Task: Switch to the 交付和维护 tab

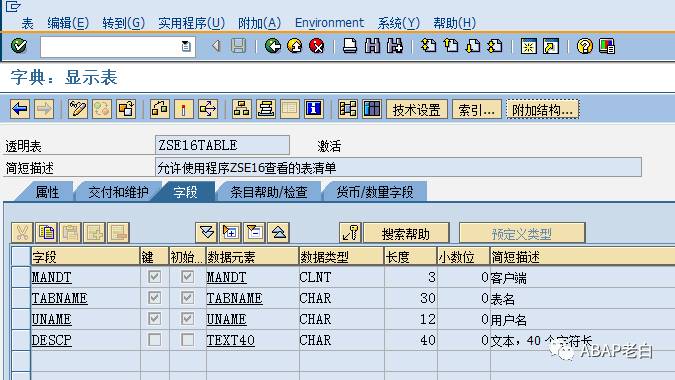Action: coord(118,192)
